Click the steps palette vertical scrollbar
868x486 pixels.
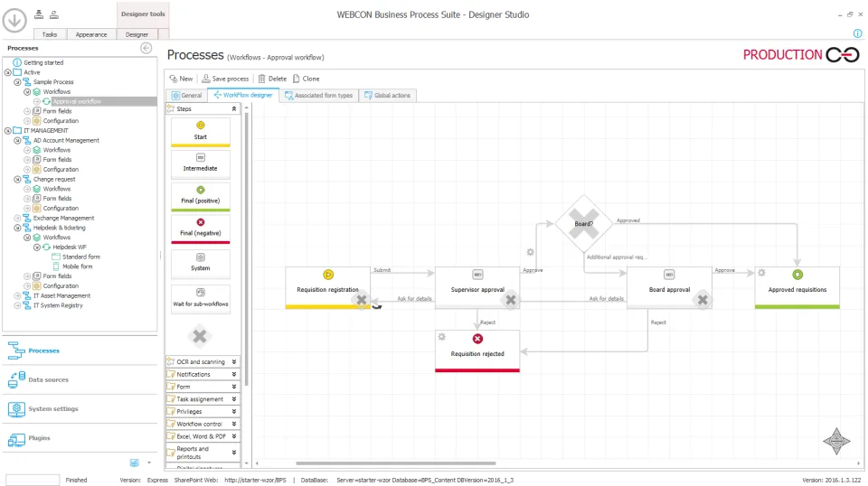coord(246,248)
